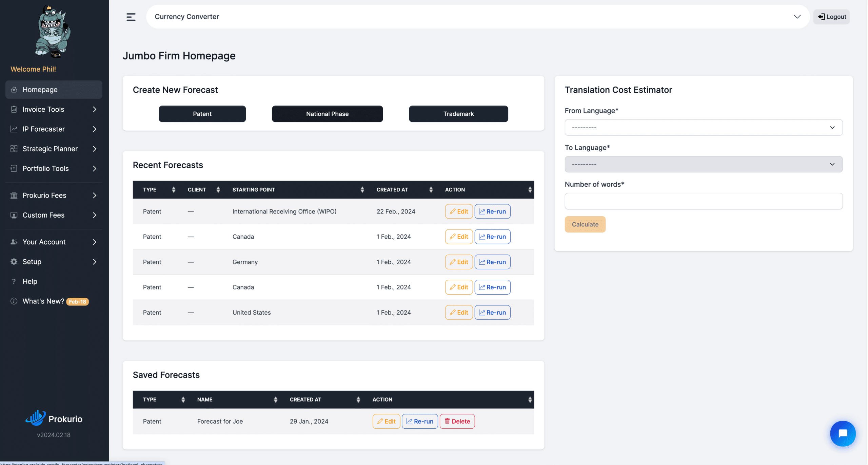Open the Help menu item
This screenshot has height=465, width=868.
tap(54, 281)
